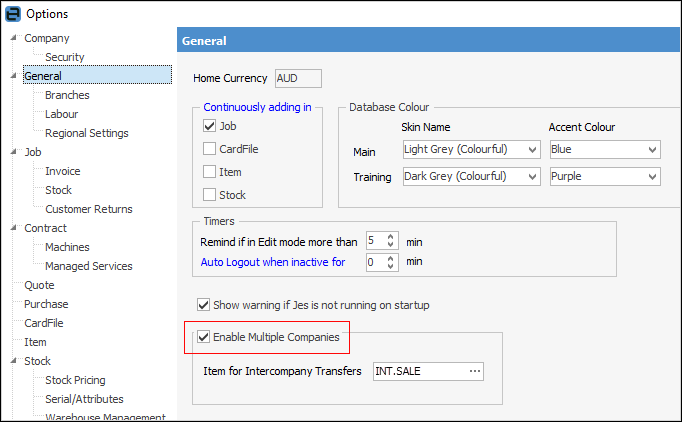Select Regional Settings in the tree

click(86, 133)
